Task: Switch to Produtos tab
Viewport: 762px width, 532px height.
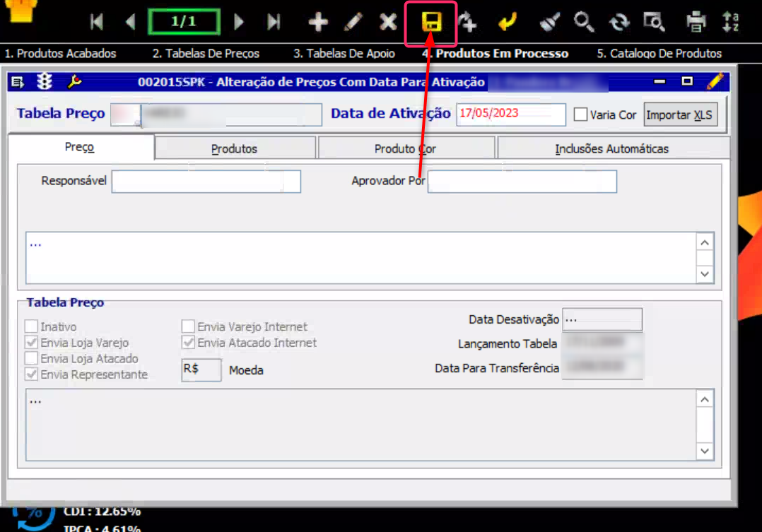Action: (234, 148)
